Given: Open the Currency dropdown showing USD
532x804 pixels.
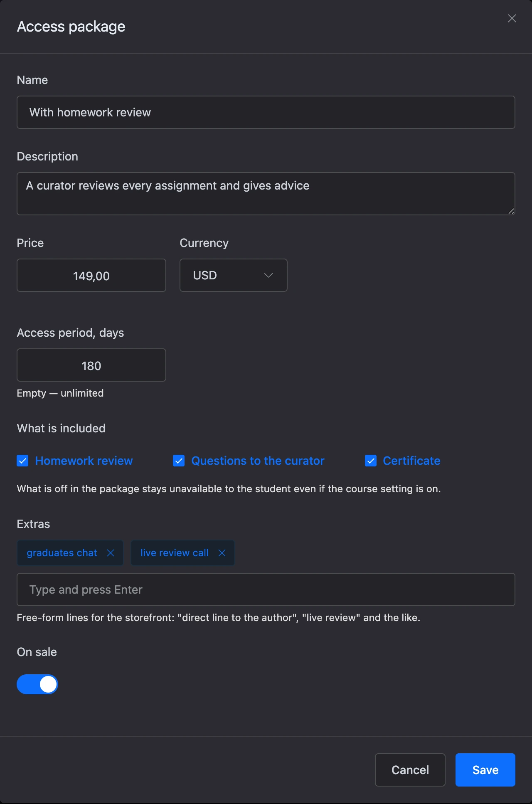Looking at the screenshot, I should pos(234,275).
